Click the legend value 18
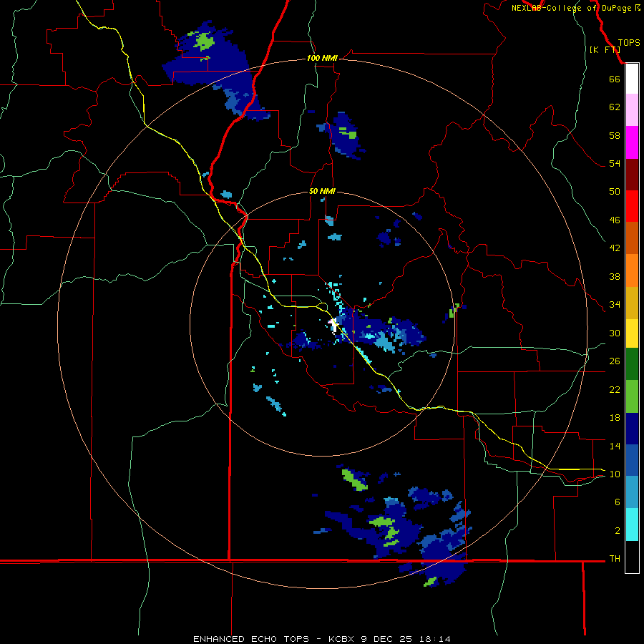Screen dimensions: 644x644 tap(615, 418)
